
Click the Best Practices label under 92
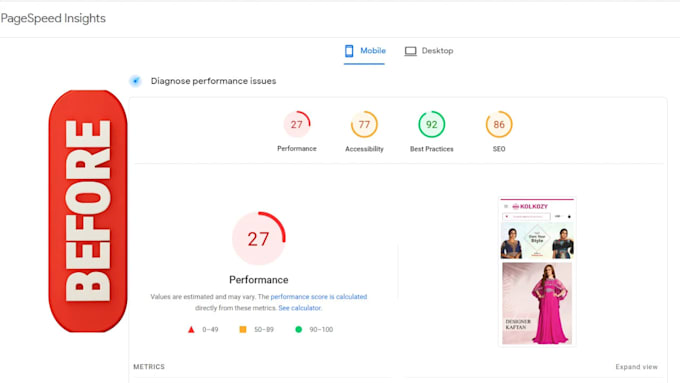[432, 149]
